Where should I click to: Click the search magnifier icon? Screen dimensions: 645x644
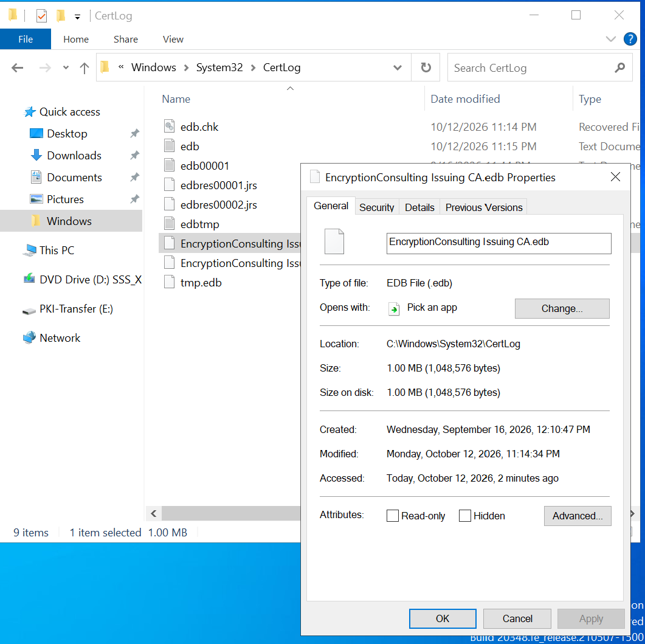(619, 68)
